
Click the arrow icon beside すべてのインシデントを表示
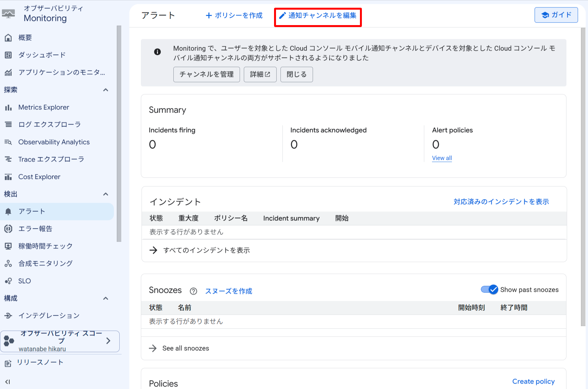(x=153, y=250)
